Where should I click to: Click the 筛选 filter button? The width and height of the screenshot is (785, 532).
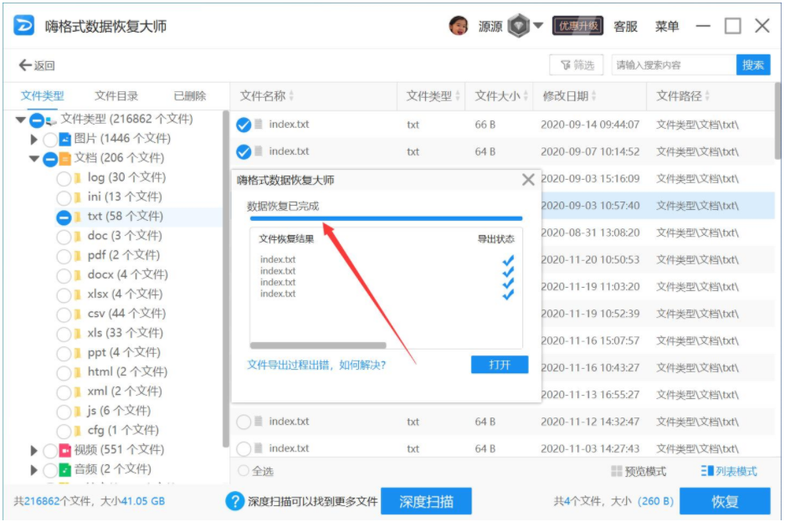click(577, 65)
